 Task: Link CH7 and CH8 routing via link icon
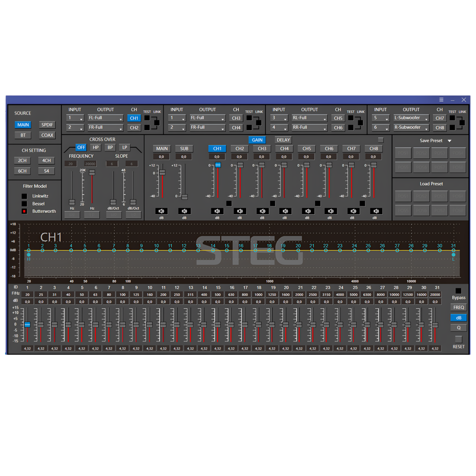462,123
